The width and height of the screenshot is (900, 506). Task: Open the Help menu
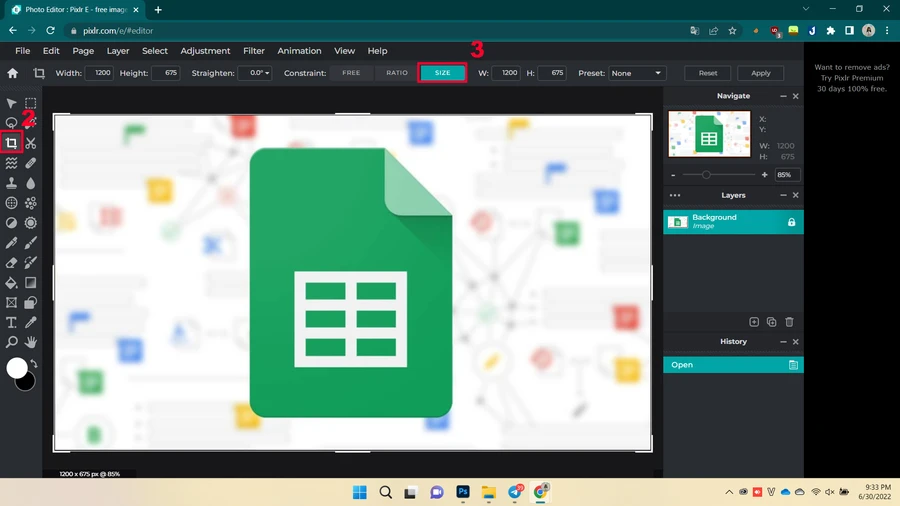tap(377, 50)
